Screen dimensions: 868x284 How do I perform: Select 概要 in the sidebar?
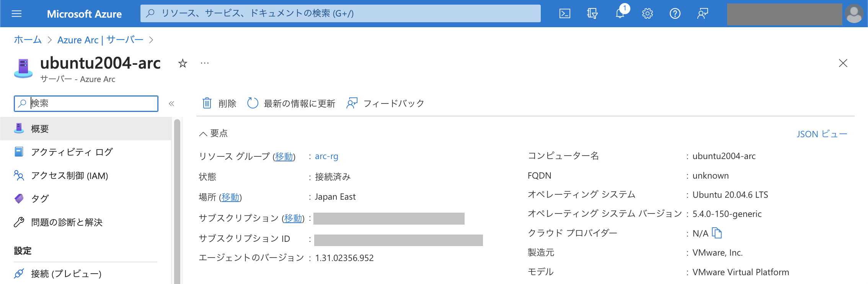86,129
